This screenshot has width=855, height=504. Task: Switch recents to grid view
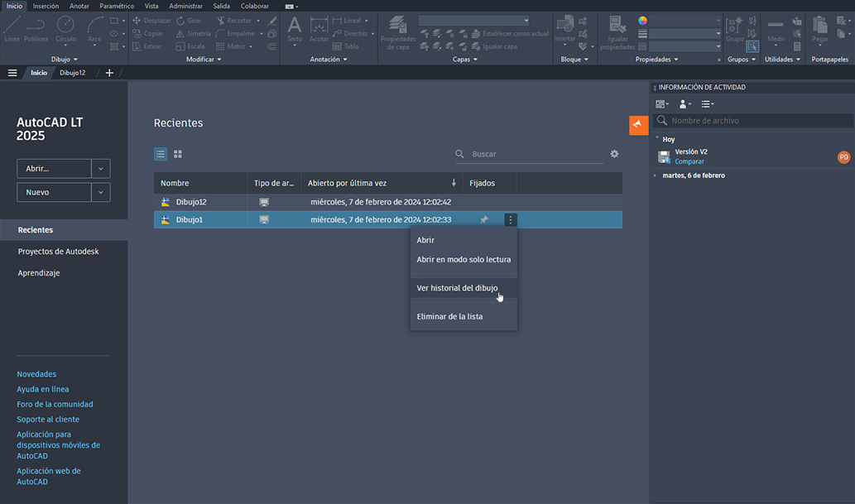click(x=178, y=155)
